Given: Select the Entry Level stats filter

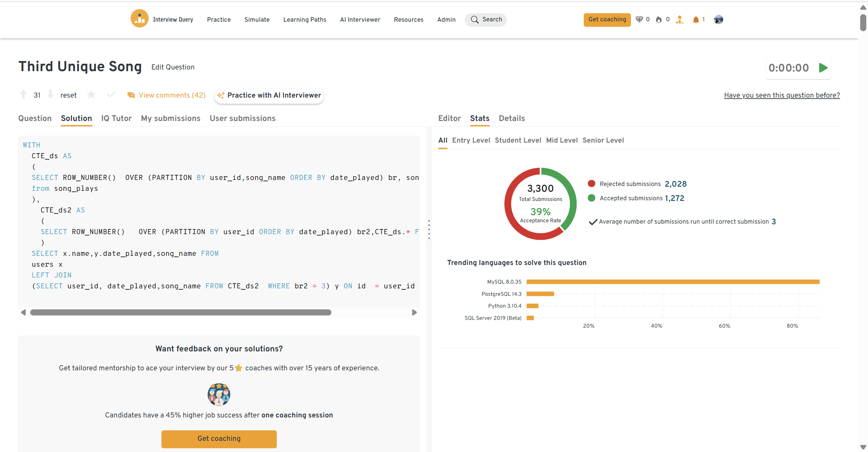Looking at the screenshot, I should pos(471,140).
